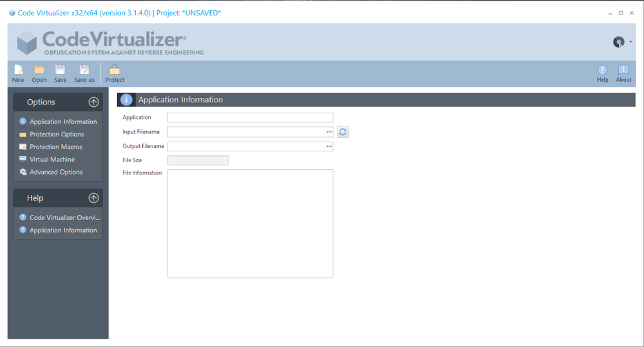The image size is (644, 347).
Task: Browse for Input Filename using ellipsis button
Action: pos(329,132)
